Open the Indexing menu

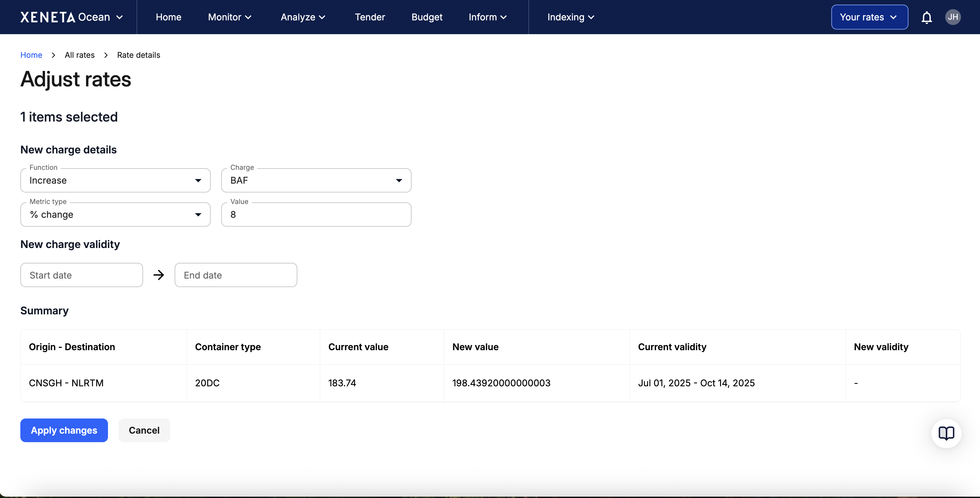(x=570, y=17)
